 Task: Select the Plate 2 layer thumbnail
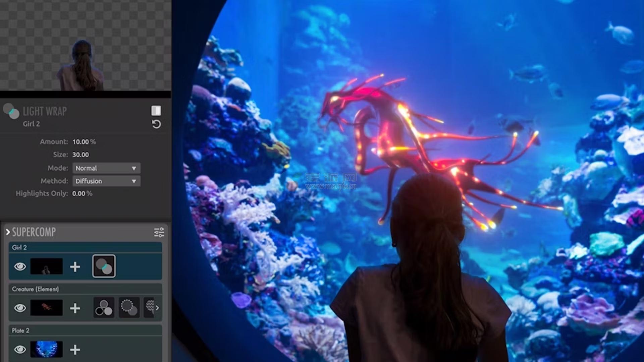[x=47, y=349]
